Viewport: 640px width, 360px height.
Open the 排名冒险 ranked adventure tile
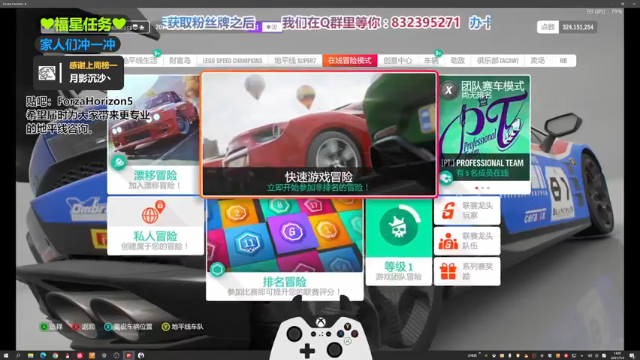(284, 250)
